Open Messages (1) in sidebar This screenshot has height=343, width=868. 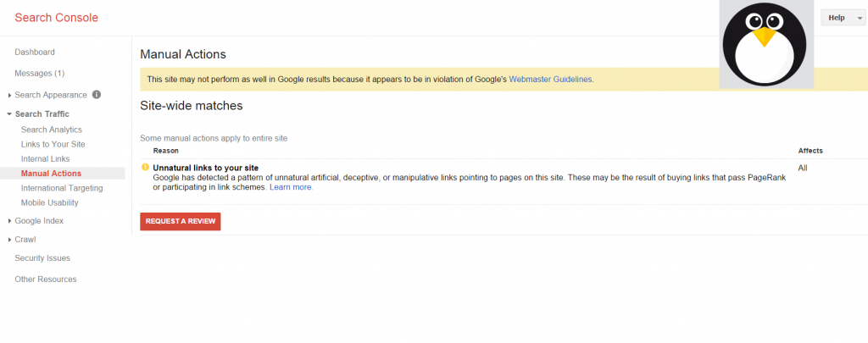[x=40, y=73]
